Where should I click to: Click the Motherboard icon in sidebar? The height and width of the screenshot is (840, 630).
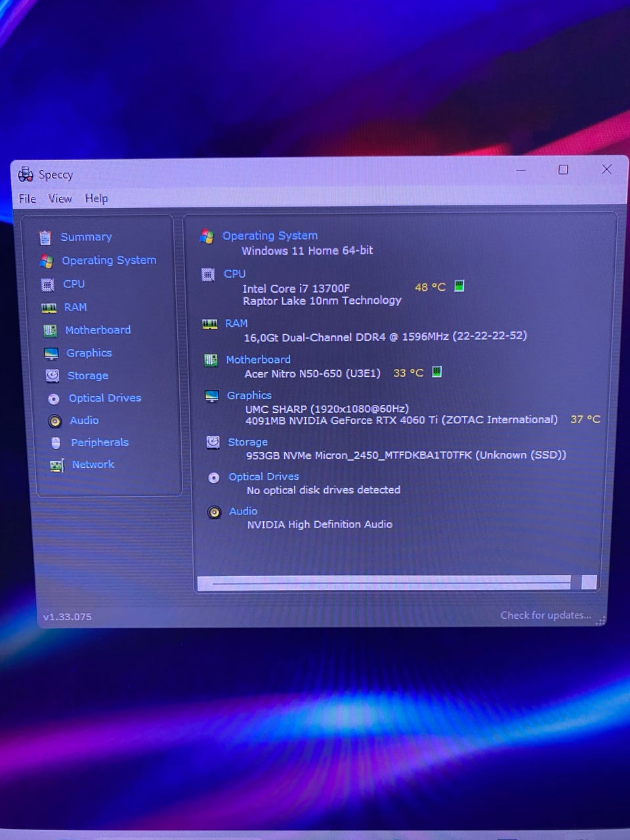[x=50, y=330]
